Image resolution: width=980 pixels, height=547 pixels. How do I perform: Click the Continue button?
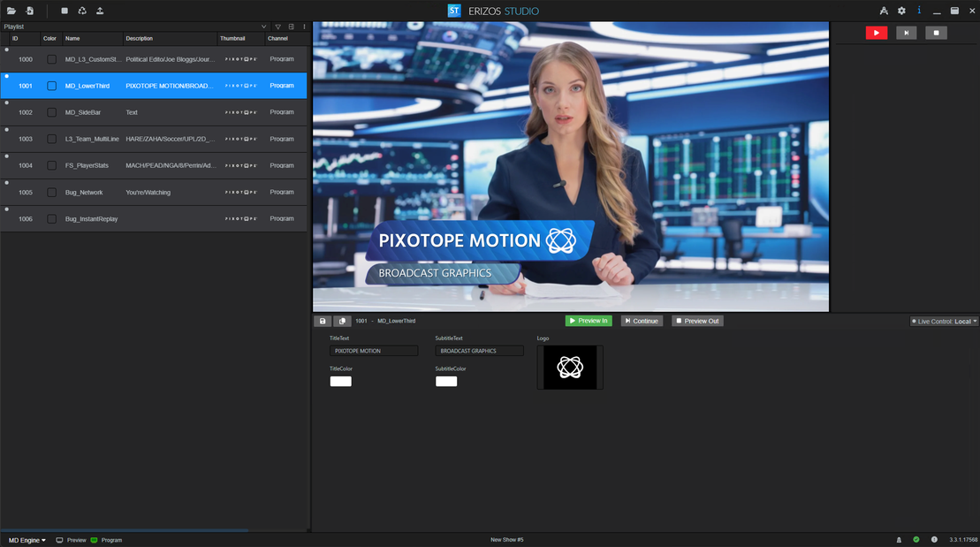click(642, 321)
